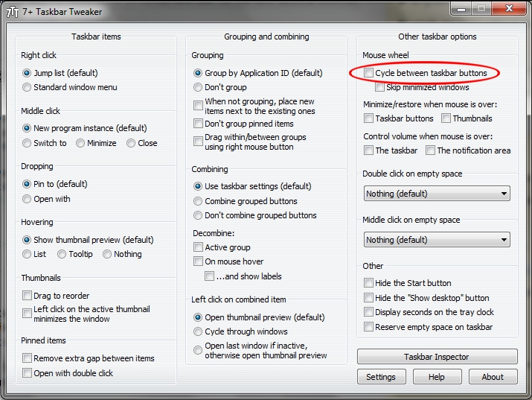Enable volume control over The notification area
Viewport: 532px width, 400px height.
coord(430,150)
